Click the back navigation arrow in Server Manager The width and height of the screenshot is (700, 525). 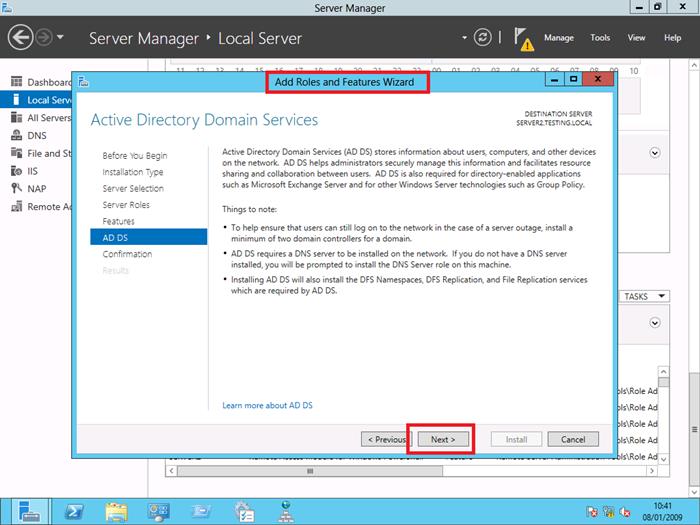(x=20, y=38)
